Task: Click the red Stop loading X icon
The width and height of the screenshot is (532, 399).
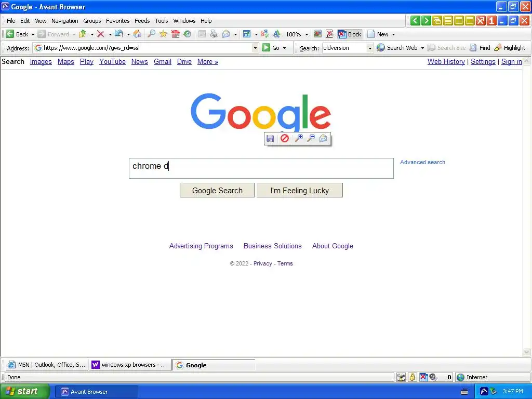Action: click(x=100, y=34)
